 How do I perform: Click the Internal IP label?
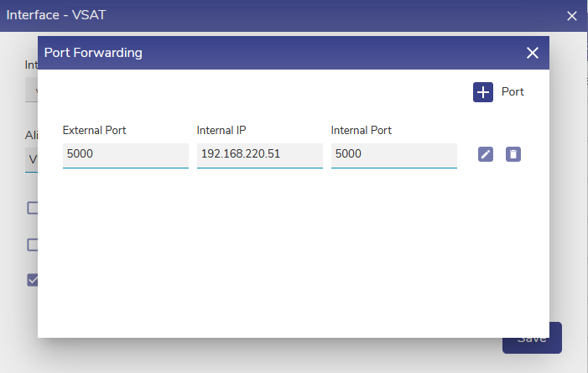[221, 131]
